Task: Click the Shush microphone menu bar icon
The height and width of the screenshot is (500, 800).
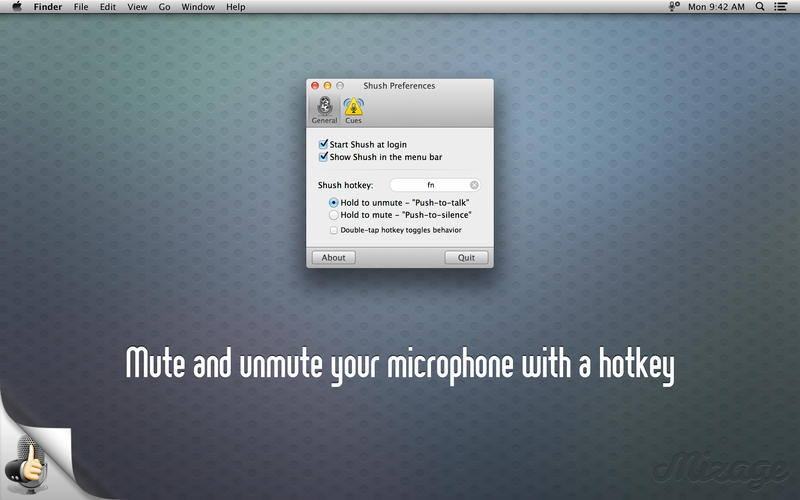Action: coord(674,7)
